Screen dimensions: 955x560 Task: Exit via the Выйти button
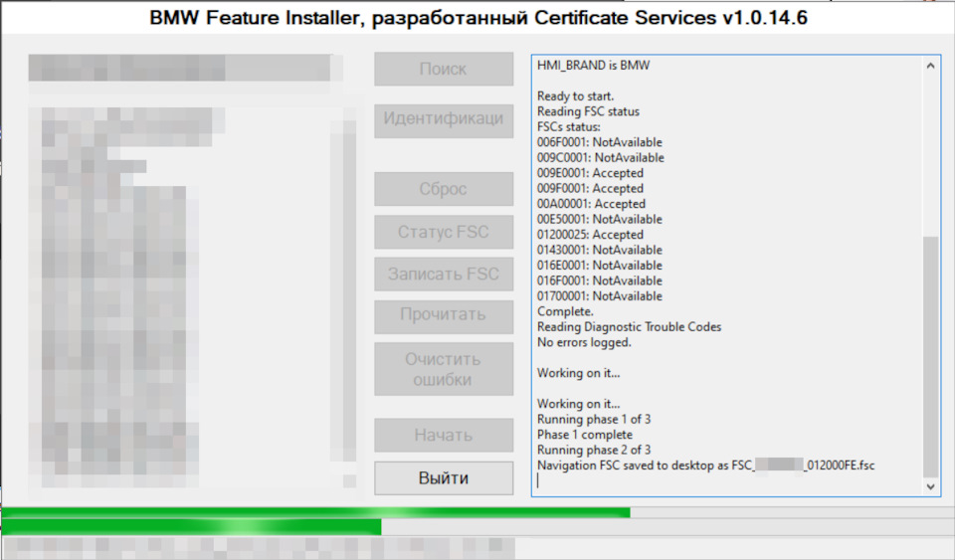tap(444, 477)
